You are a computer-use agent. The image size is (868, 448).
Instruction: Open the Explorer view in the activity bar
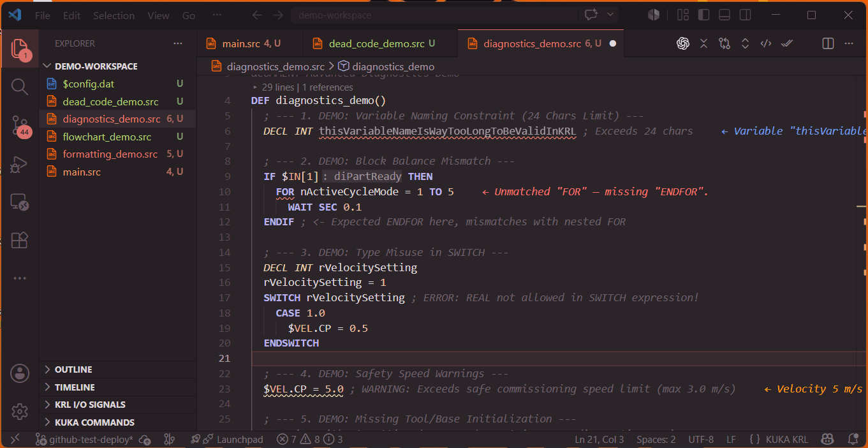19,49
